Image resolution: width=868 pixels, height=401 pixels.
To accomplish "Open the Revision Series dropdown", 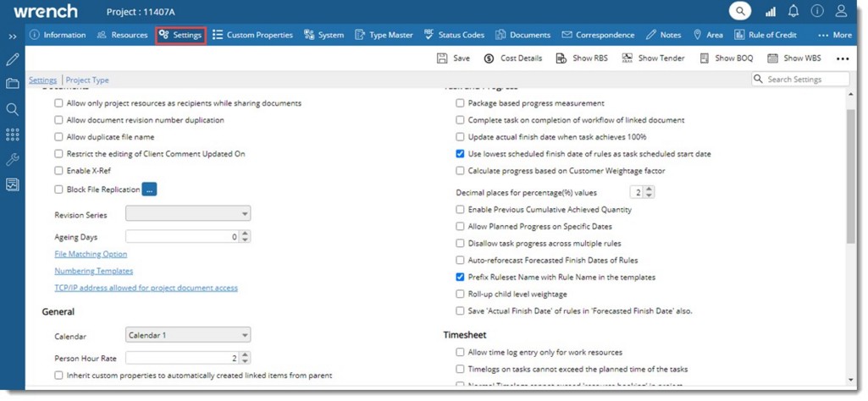I will (187, 215).
